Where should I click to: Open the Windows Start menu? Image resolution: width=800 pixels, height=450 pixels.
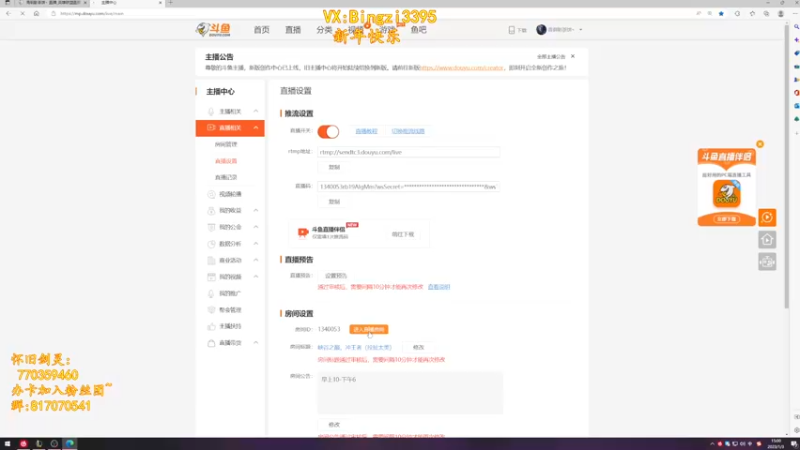point(7,444)
